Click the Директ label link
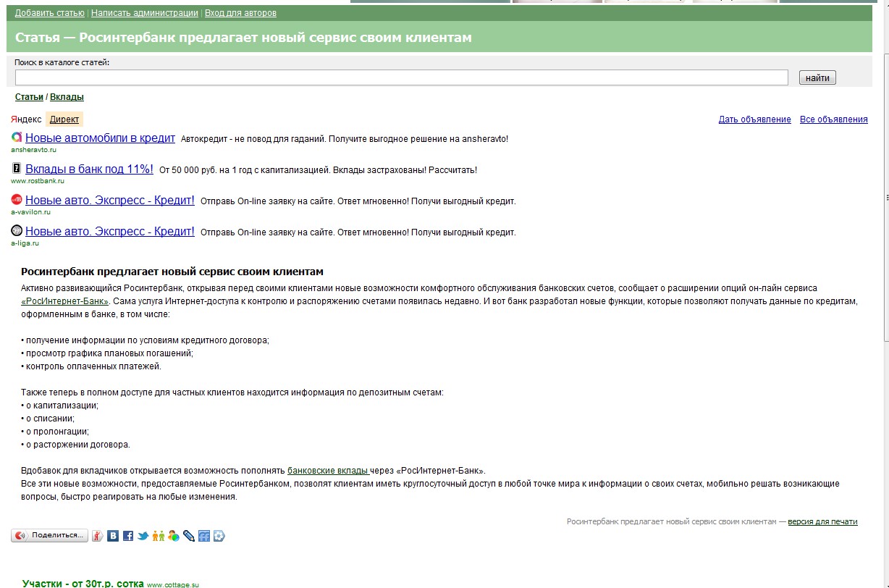The width and height of the screenshot is (889, 588). (x=64, y=119)
